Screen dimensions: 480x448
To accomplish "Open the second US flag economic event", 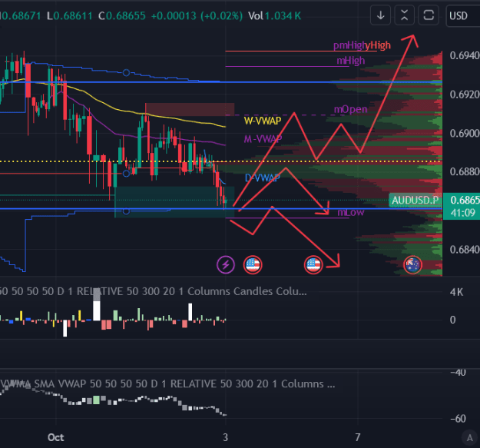I will click(313, 264).
